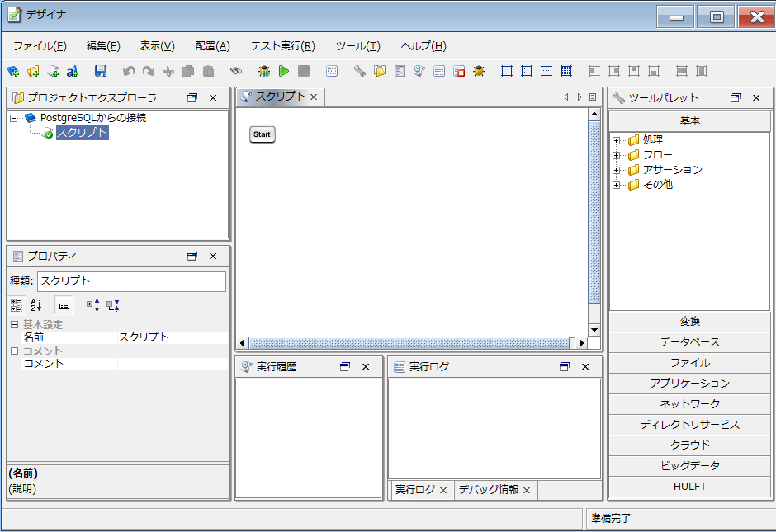Select the Start node on canvas
The width and height of the screenshot is (776, 532).
[263, 134]
